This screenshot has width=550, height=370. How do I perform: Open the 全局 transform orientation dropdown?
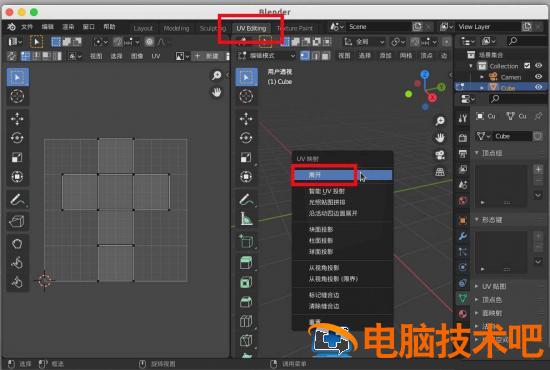click(x=364, y=42)
